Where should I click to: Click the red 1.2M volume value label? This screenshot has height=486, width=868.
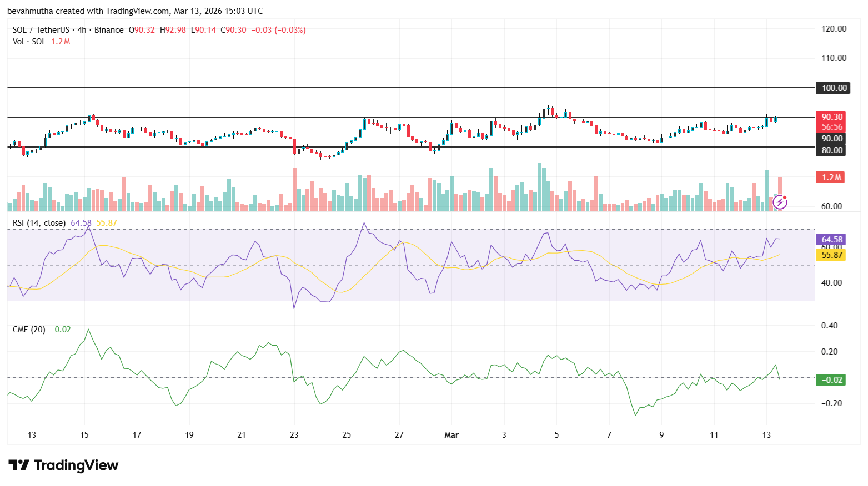830,177
